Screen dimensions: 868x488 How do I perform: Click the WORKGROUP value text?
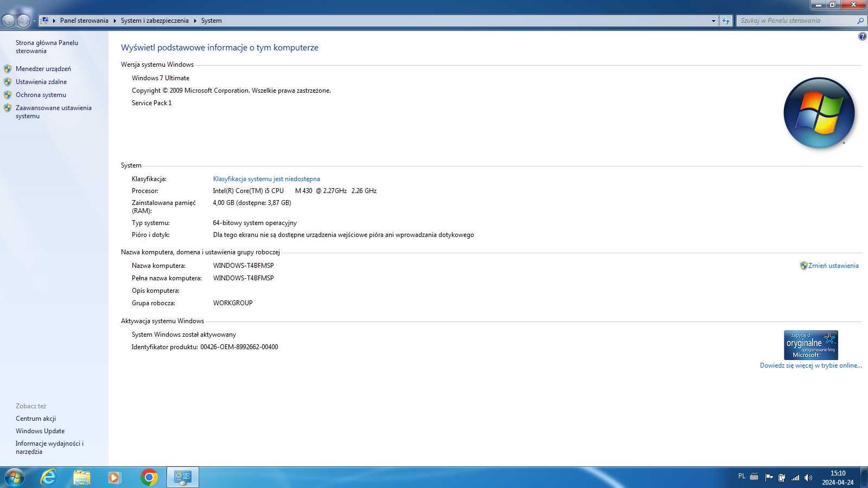point(233,303)
